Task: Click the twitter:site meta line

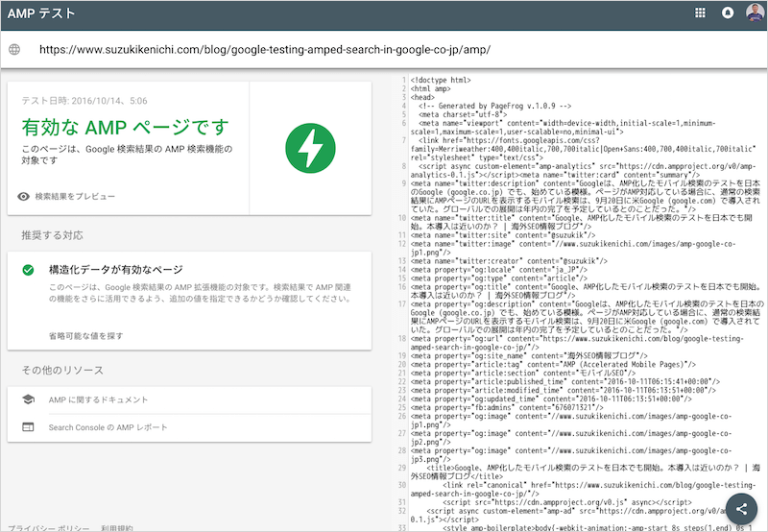Action: (x=503, y=235)
